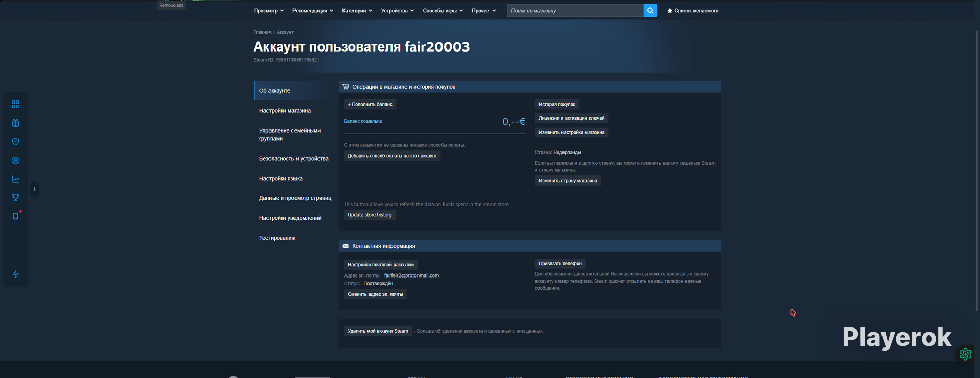Open the Категории dropdown menu

pos(357,11)
